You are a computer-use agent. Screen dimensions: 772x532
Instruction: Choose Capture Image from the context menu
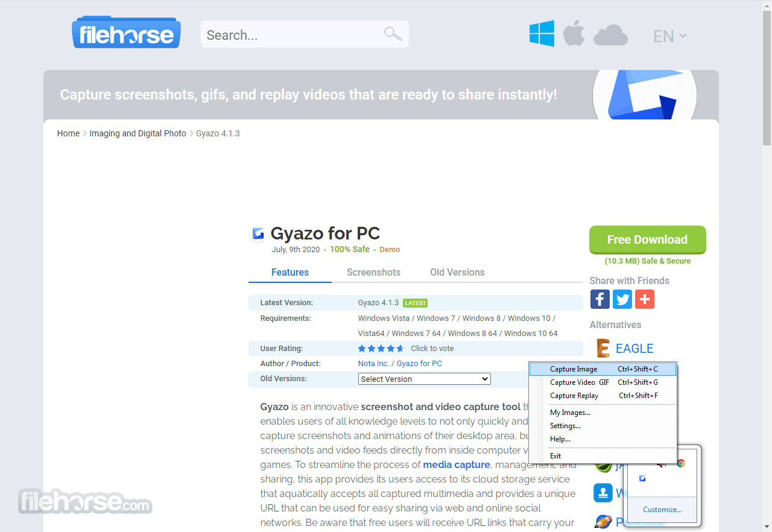(603, 369)
